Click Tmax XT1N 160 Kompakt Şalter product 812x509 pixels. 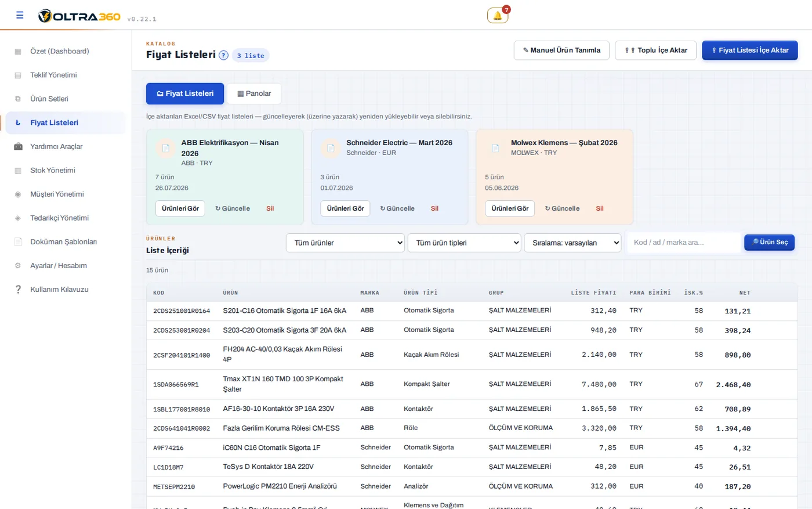pos(283,384)
